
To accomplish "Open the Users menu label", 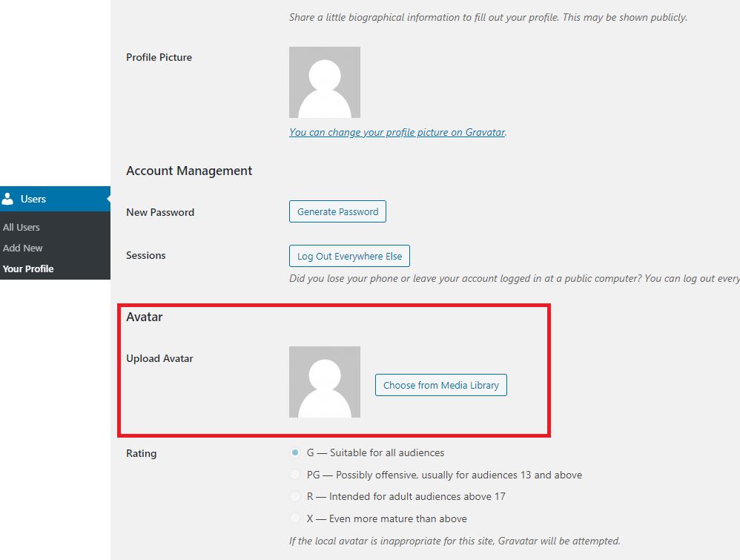I will 33,199.
